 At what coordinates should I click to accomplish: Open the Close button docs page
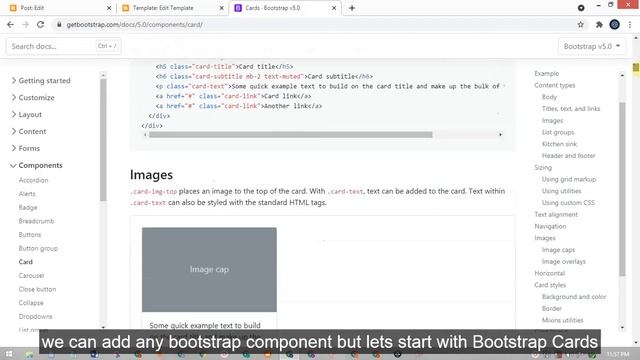click(37, 289)
